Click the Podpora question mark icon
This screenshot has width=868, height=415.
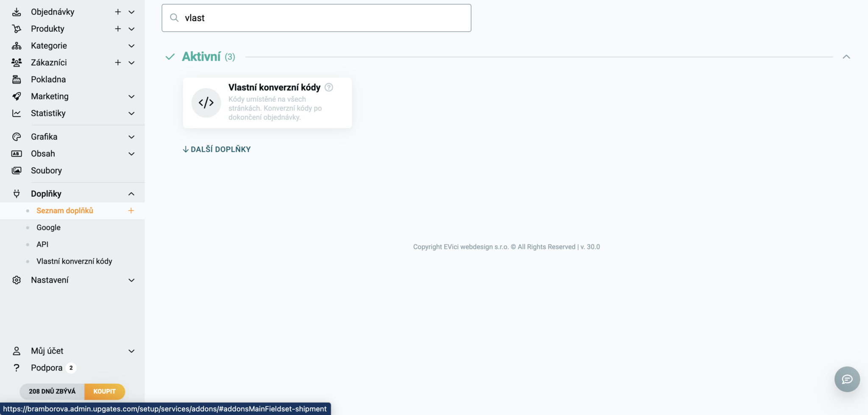click(17, 368)
